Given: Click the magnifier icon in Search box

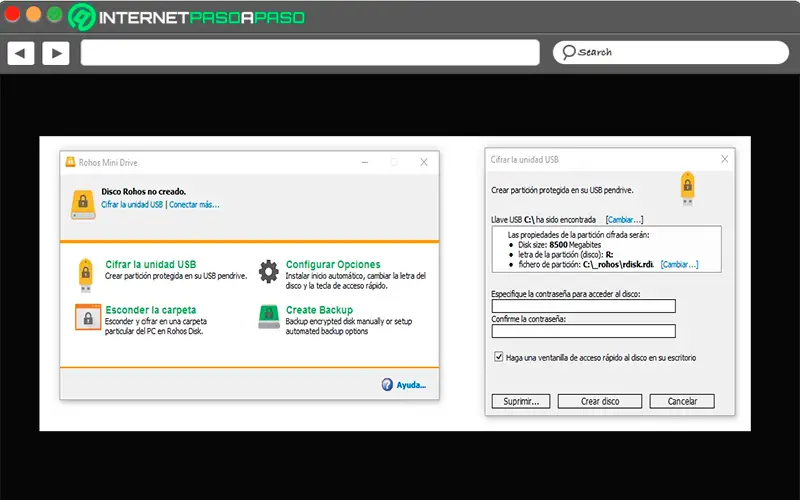Looking at the screenshot, I should (568, 52).
